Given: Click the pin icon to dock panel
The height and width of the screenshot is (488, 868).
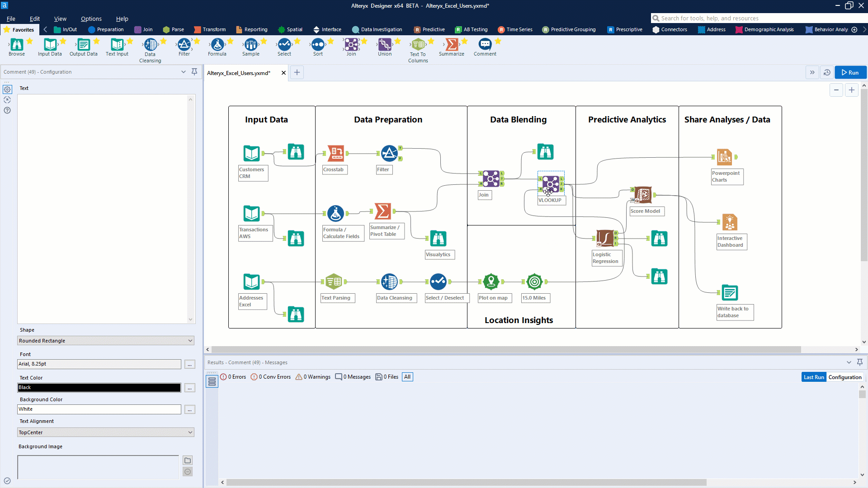Looking at the screenshot, I should (x=194, y=71).
